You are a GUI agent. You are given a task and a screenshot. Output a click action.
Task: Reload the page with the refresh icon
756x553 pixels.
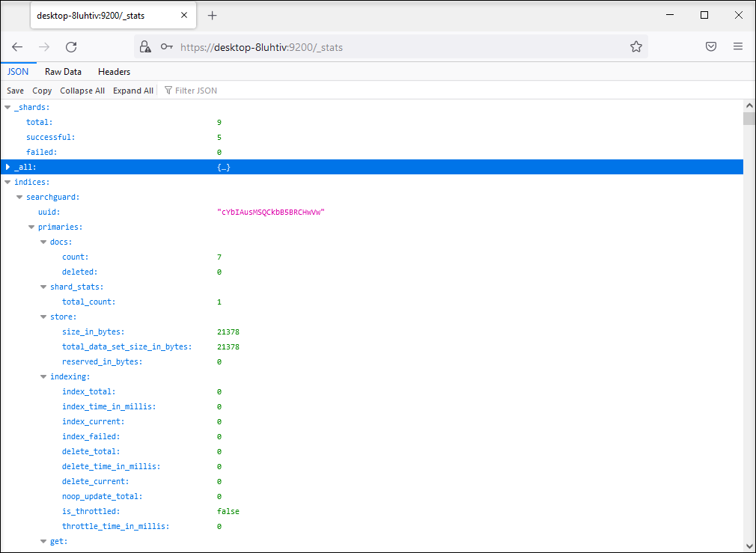pyautogui.click(x=71, y=46)
